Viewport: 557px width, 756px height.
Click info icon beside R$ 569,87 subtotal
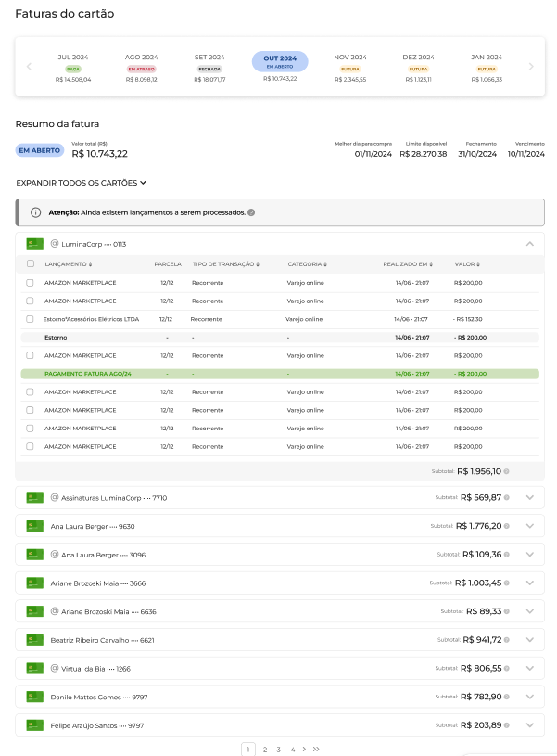tap(507, 497)
